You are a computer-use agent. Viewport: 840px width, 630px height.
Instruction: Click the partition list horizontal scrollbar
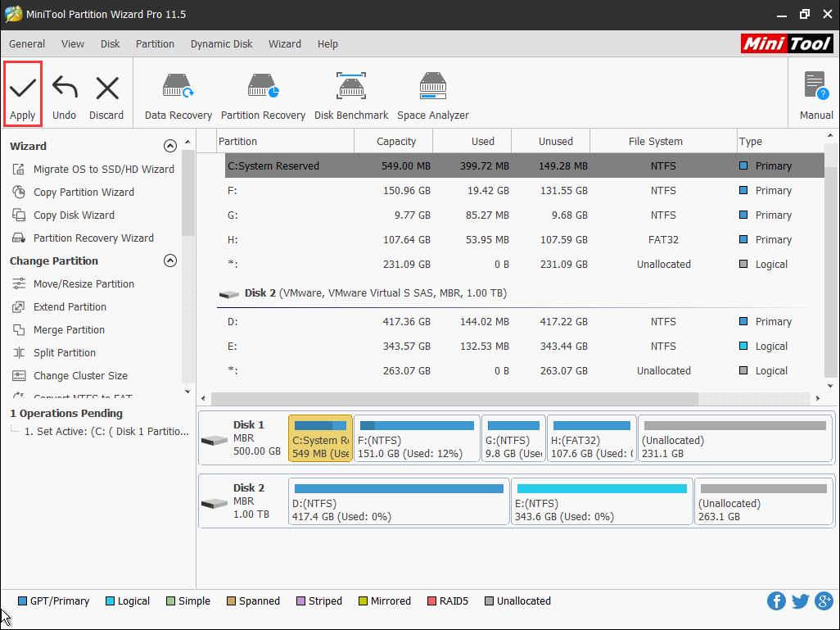pos(454,398)
